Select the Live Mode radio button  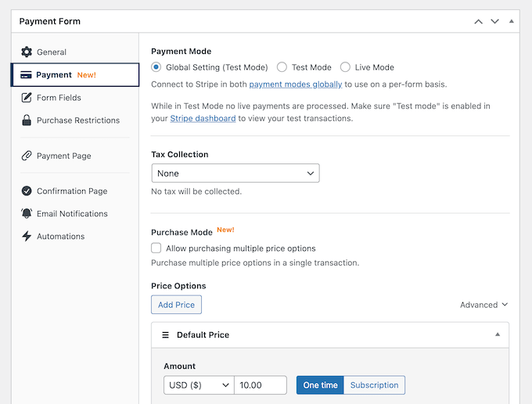[x=345, y=67]
